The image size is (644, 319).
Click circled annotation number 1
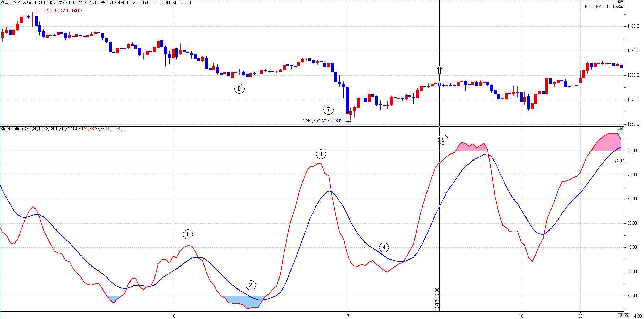coord(187,235)
